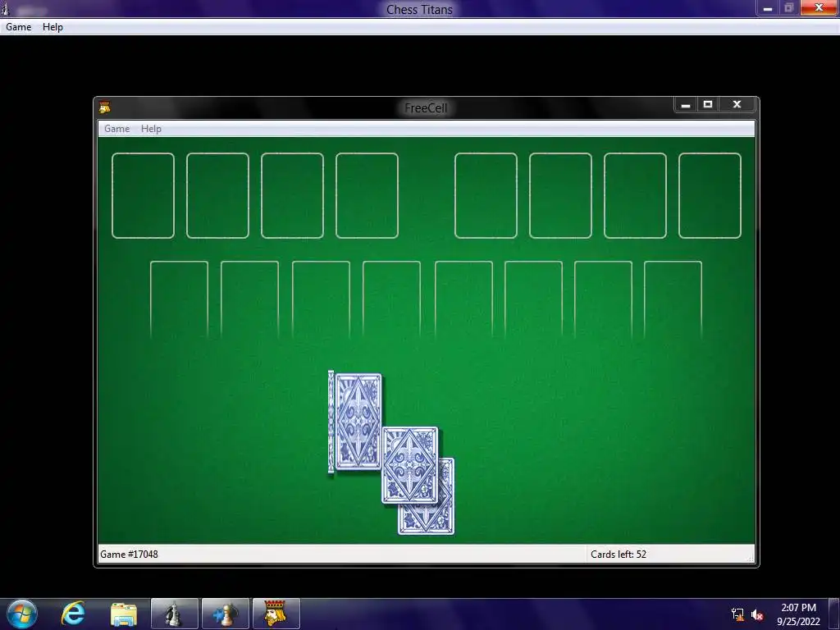
Task: Click the first free cell slot
Action: click(143, 195)
